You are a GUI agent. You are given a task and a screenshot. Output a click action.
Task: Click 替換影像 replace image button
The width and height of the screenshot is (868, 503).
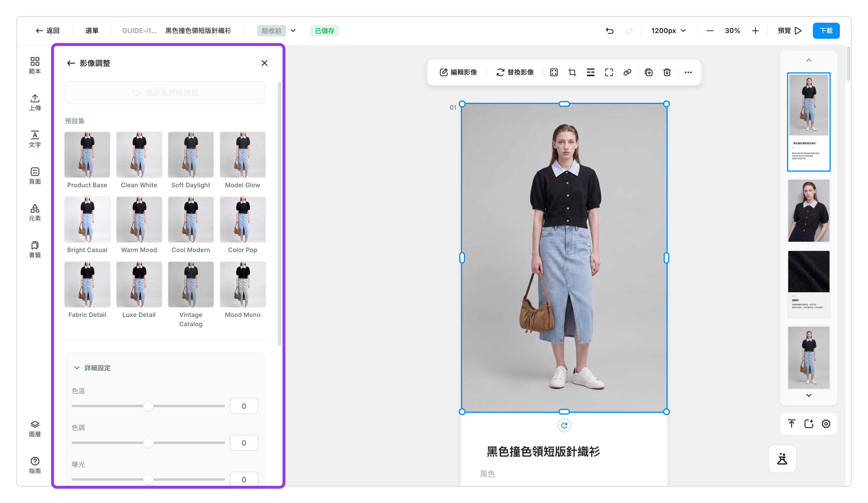515,72
